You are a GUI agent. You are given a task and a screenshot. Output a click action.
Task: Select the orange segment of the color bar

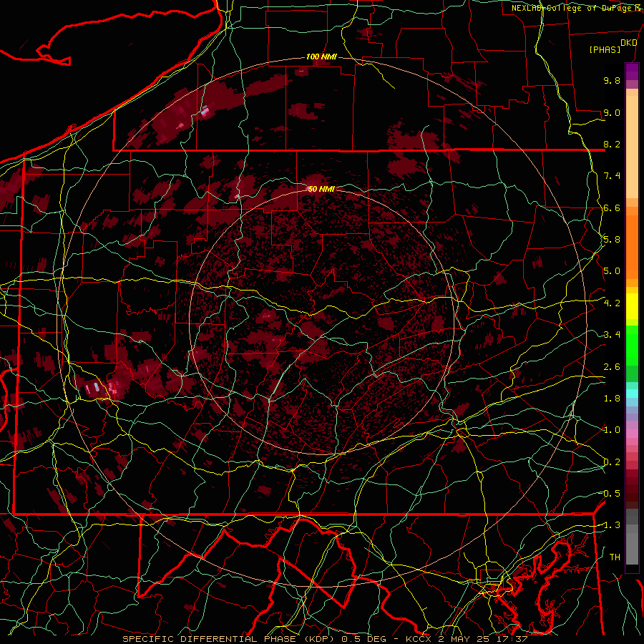(x=632, y=247)
